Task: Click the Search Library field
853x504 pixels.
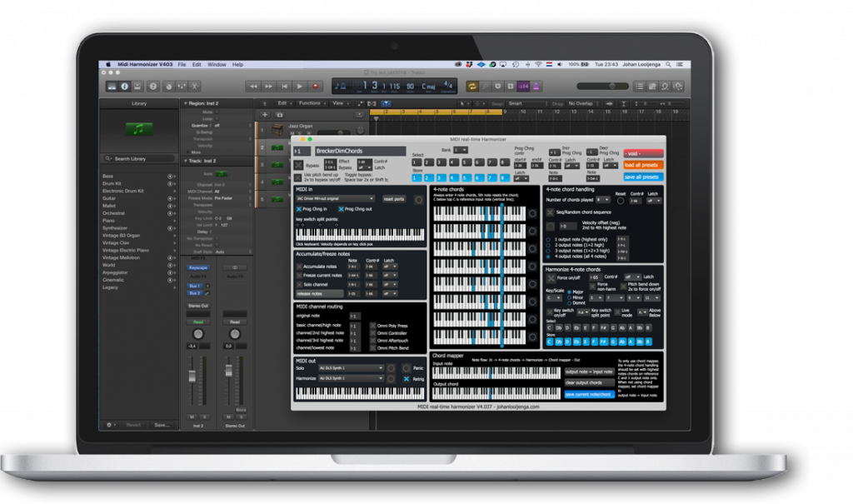Action: pos(139,159)
